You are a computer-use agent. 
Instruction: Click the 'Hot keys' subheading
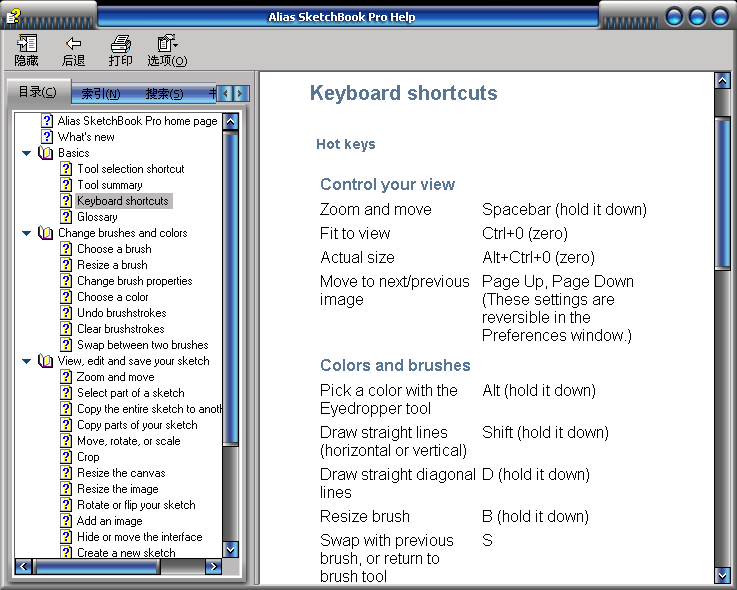[345, 144]
